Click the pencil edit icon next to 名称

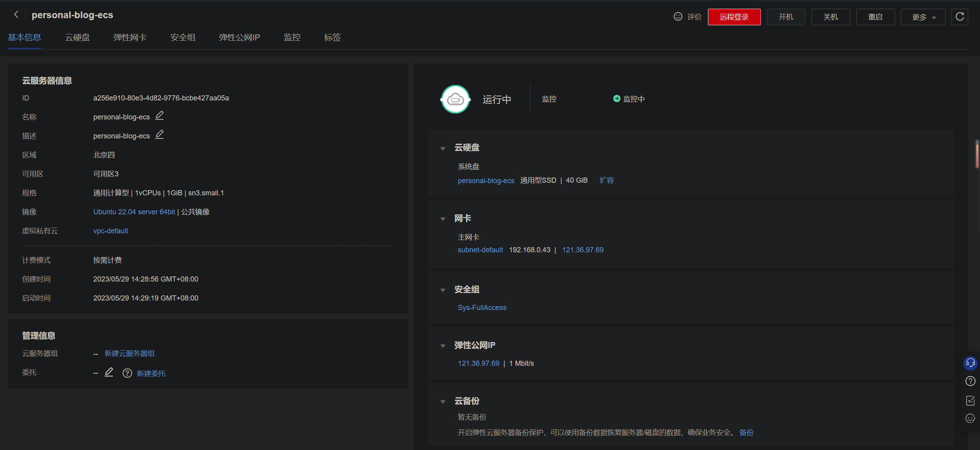(159, 115)
